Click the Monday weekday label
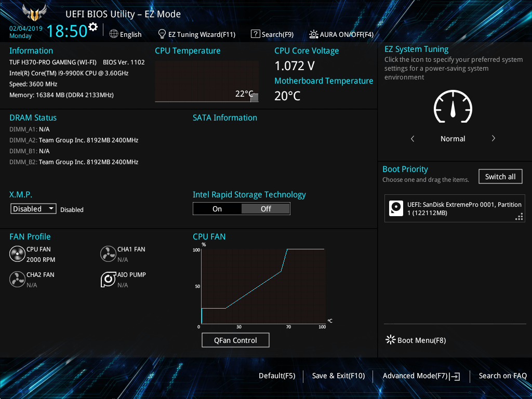The width and height of the screenshot is (532, 399). 20,36
